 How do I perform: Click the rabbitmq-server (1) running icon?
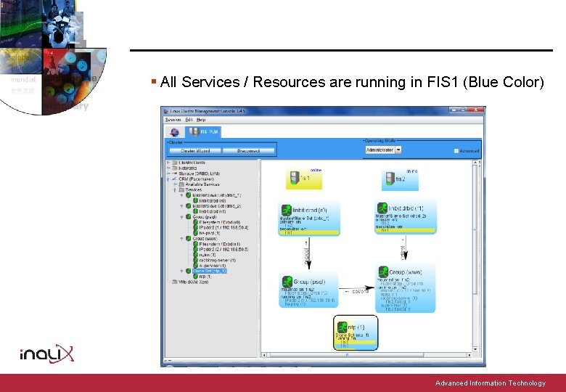[195, 261]
